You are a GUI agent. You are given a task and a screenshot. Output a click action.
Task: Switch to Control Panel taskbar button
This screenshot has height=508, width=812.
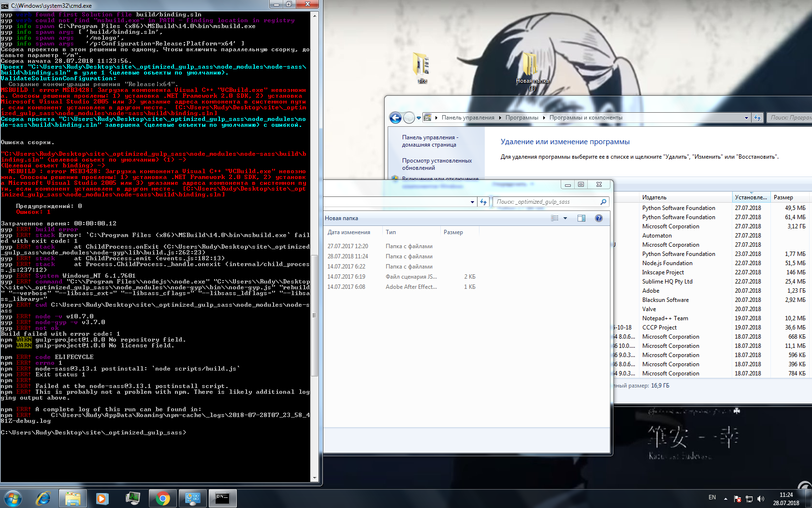pyautogui.click(x=193, y=498)
